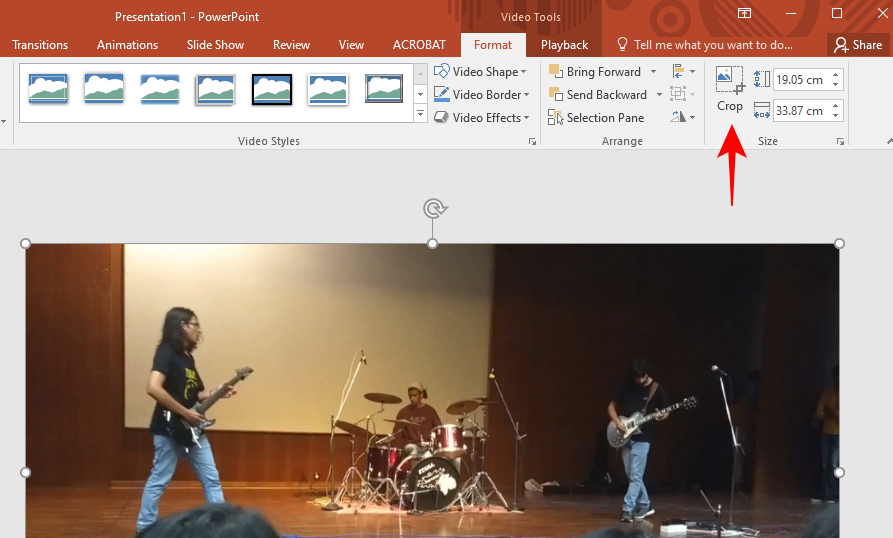893x538 pixels.
Task: Open Ribbon Display Options icon
Action: (744, 13)
